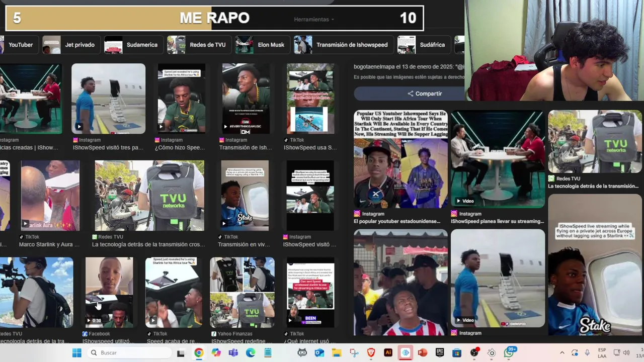Open the IShowSpeed usa S... TikTok thumbnail
The width and height of the screenshot is (644, 362).
(x=310, y=99)
